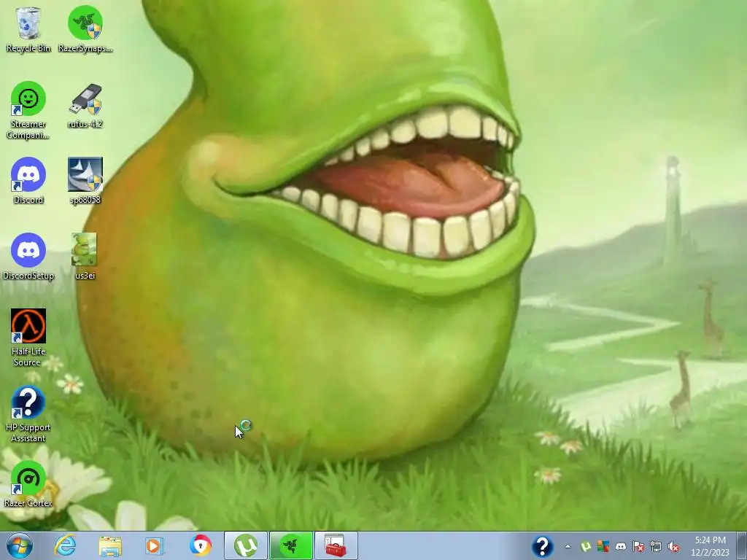Image resolution: width=747 pixels, height=560 pixels.
Task: Switch to the red toolbox taskbar window
Action: [336, 545]
